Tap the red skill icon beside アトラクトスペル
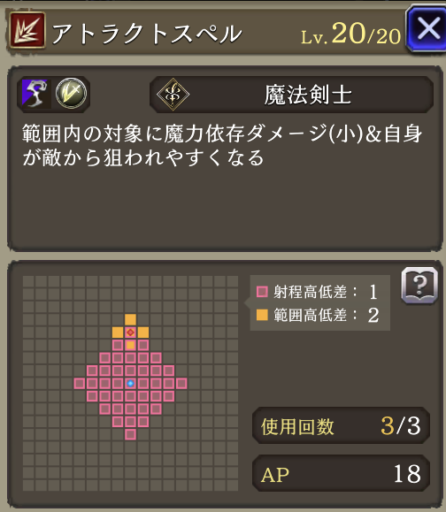446x512 pixels. click(27, 30)
